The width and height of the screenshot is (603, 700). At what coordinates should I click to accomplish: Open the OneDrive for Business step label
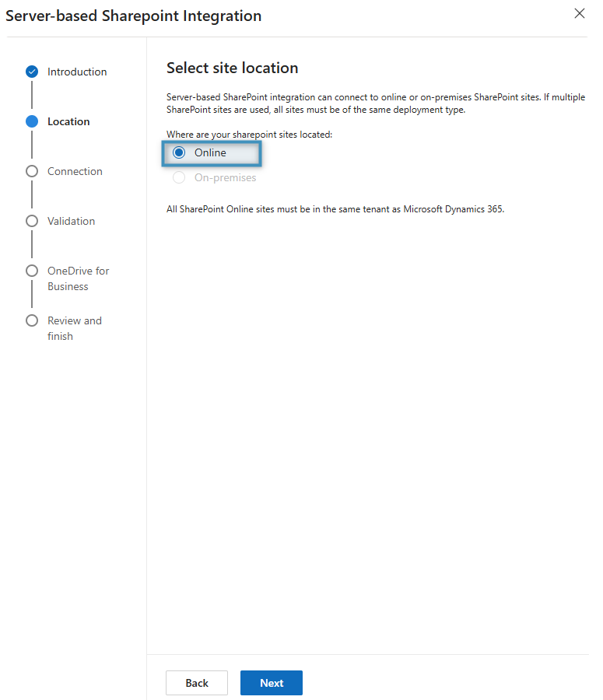click(78, 278)
